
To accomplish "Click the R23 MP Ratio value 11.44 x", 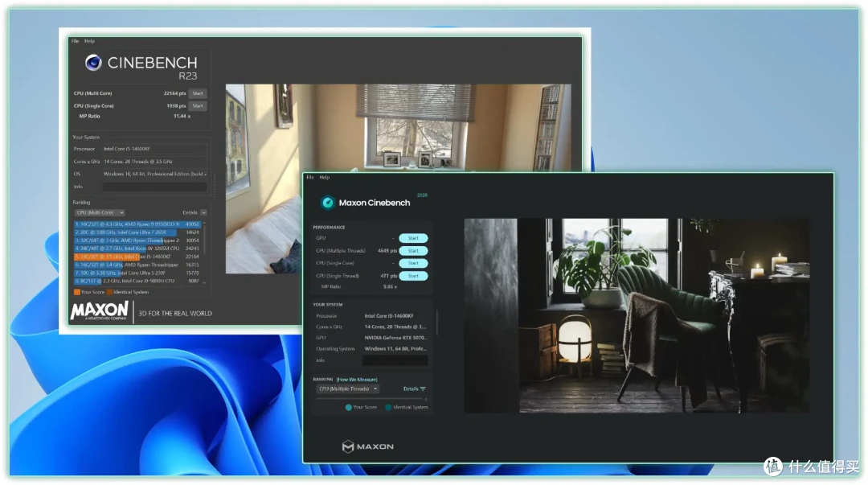I will coord(182,117).
